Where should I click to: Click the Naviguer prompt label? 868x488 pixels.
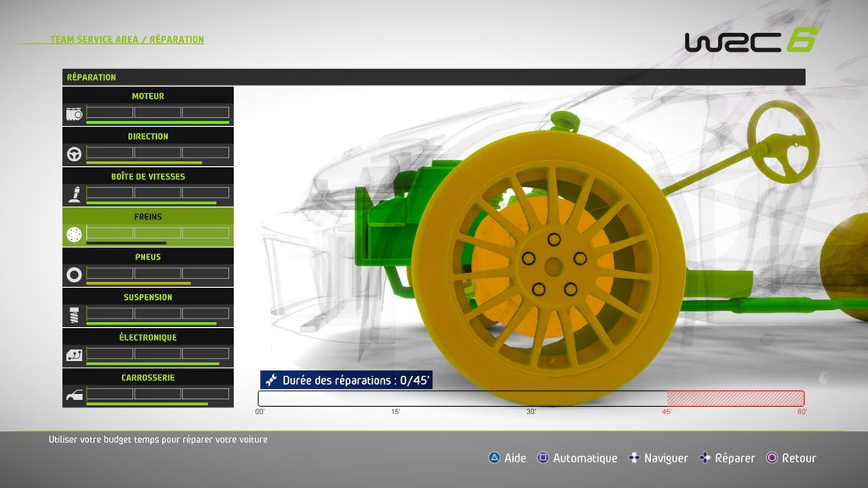coord(666,458)
